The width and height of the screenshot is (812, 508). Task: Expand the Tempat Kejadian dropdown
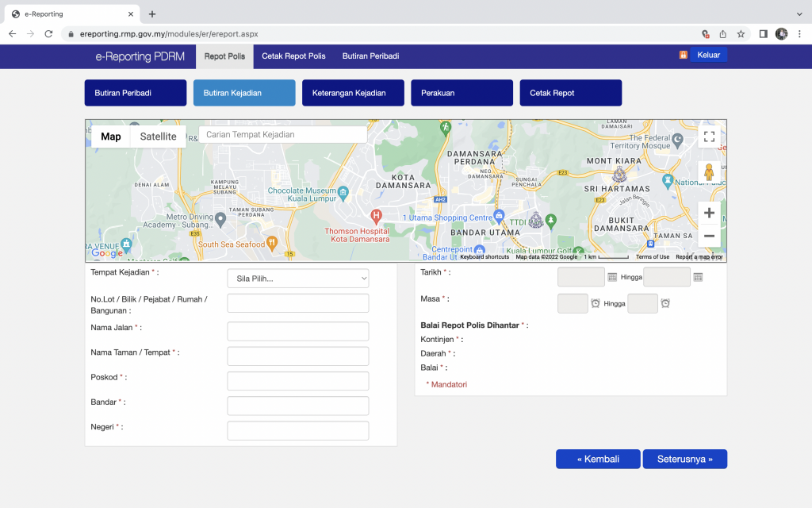[298, 279]
